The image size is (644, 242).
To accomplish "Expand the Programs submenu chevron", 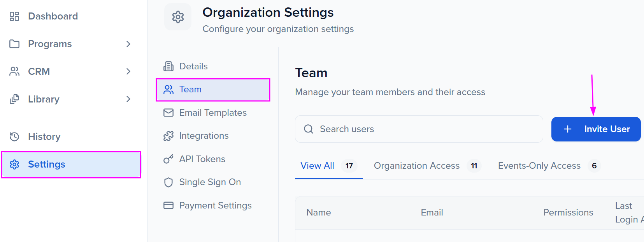I will (128, 44).
